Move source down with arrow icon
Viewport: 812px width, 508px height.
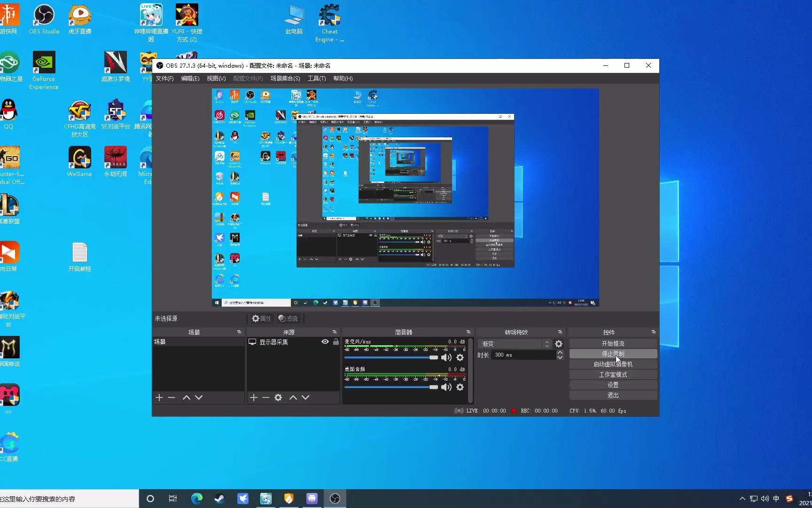pyautogui.click(x=305, y=397)
